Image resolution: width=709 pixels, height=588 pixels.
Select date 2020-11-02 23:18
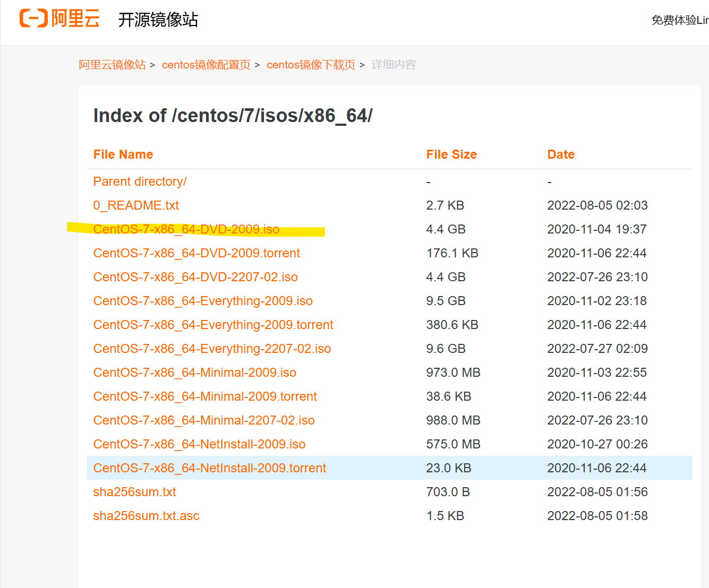[597, 301]
